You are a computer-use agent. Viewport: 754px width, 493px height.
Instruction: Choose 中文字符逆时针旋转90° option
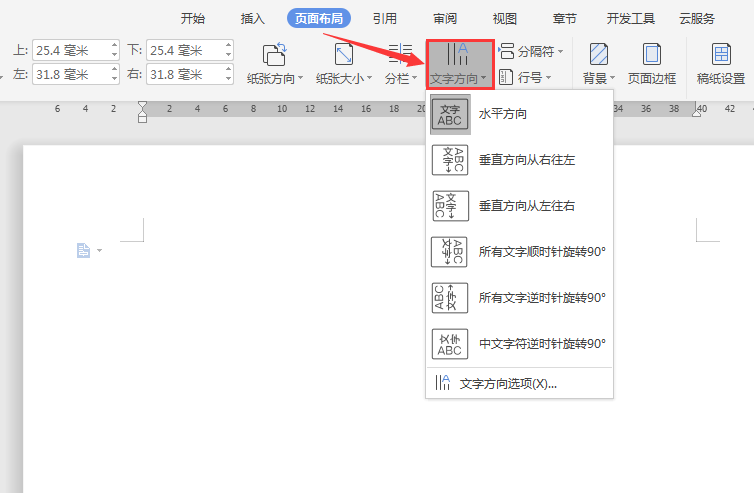(x=519, y=344)
